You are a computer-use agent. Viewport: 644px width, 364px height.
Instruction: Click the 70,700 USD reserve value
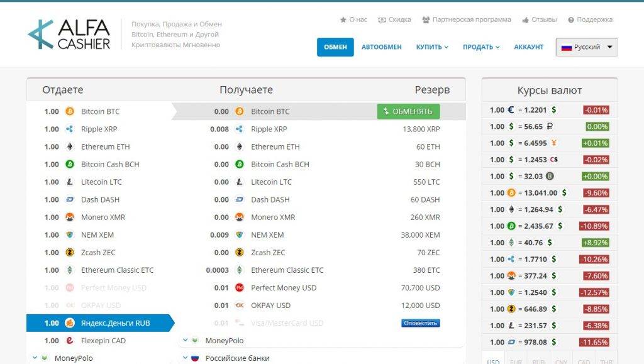[420, 288]
